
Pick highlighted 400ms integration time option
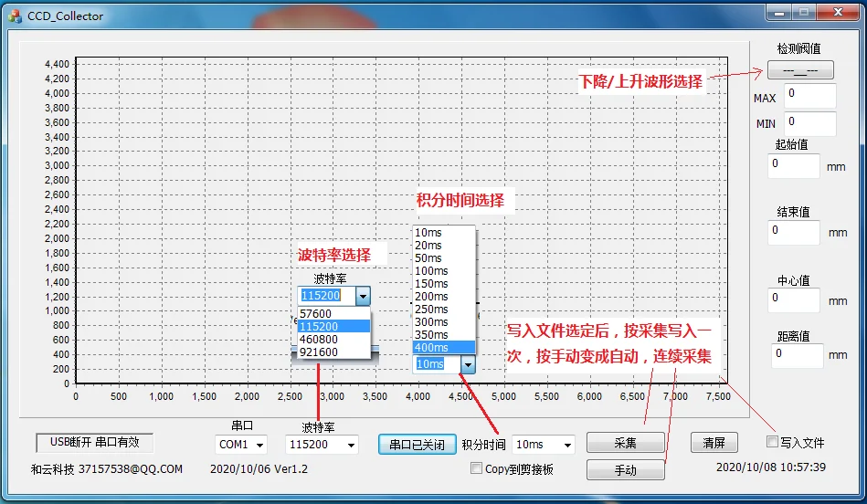[x=444, y=348]
